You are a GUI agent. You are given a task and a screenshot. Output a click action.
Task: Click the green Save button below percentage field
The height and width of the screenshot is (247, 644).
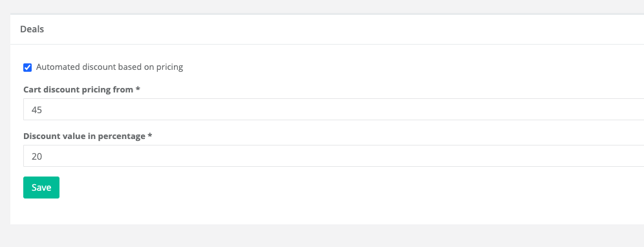click(41, 188)
